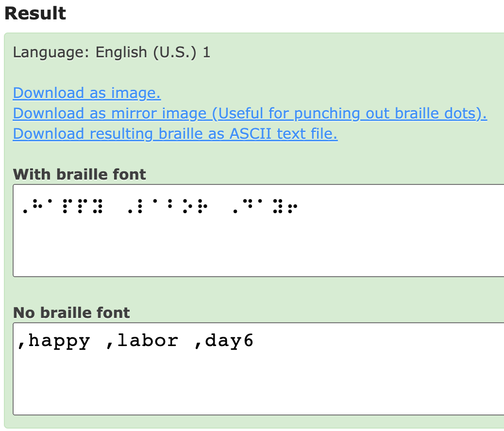This screenshot has width=504, height=431.
Task: Place cursor right after ,day6 text
Action: [254, 341]
